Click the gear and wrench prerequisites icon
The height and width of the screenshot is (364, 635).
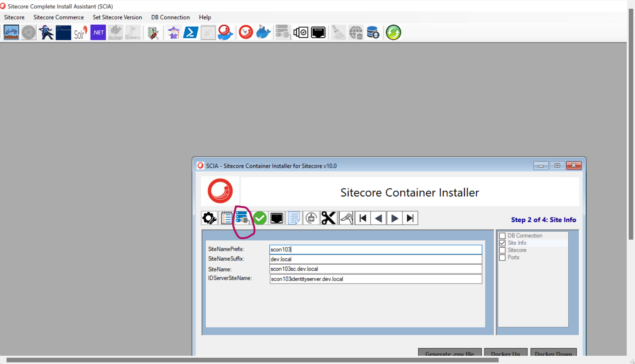point(209,218)
